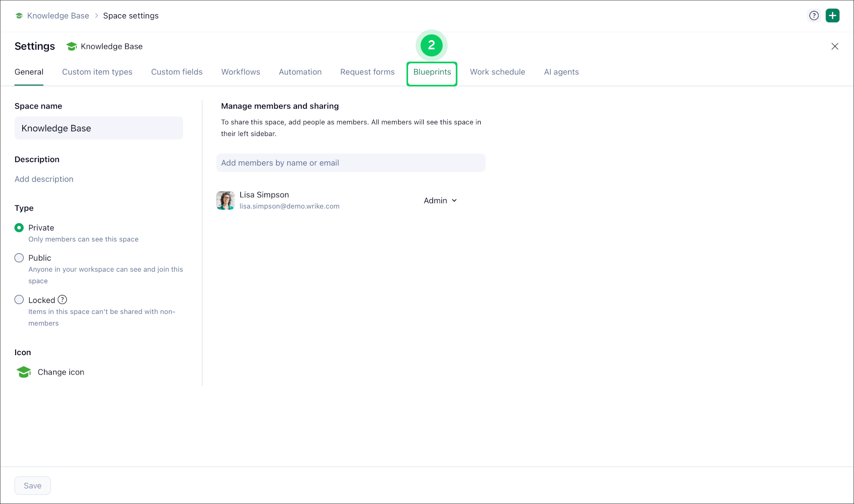Screen dimensions: 854x504
Task: Click the Space name input field
Action: (99, 128)
